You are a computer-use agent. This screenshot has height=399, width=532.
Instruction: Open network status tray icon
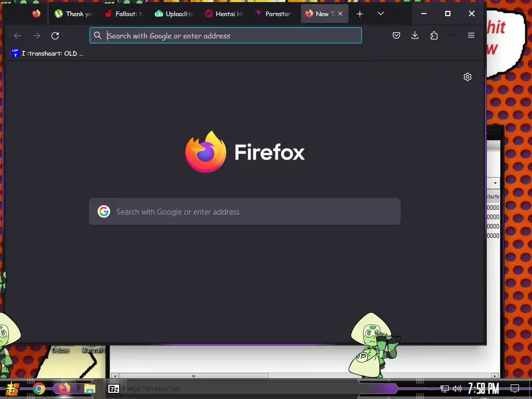point(445,389)
